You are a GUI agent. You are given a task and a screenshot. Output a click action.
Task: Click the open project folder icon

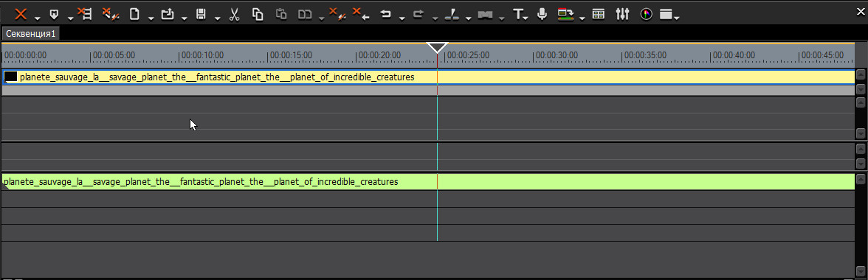[168, 14]
